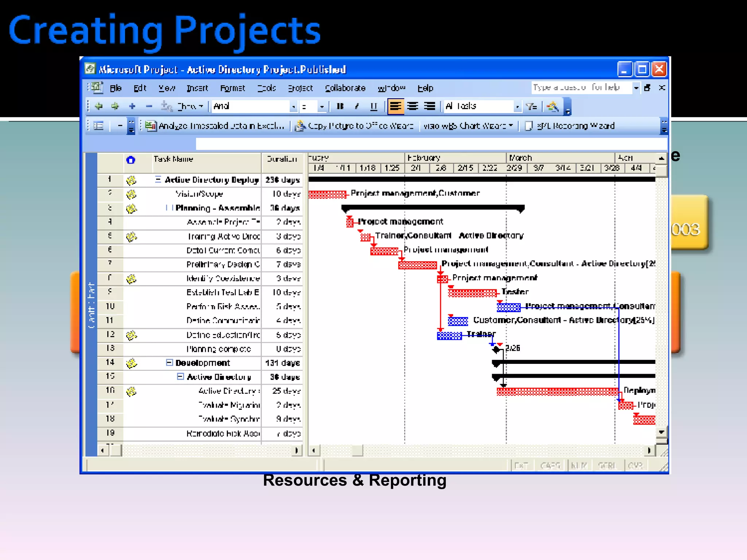Open the Tools menu
The width and height of the screenshot is (747, 560).
pos(267,88)
